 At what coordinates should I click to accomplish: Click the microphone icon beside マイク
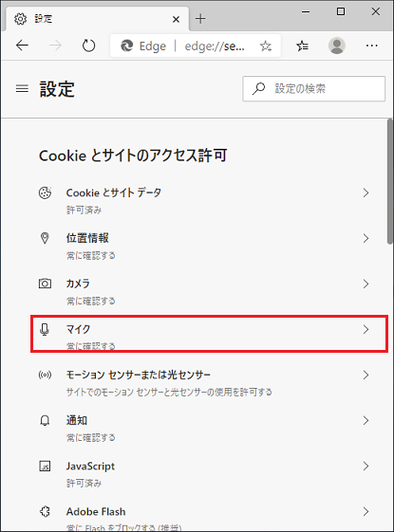(45, 329)
